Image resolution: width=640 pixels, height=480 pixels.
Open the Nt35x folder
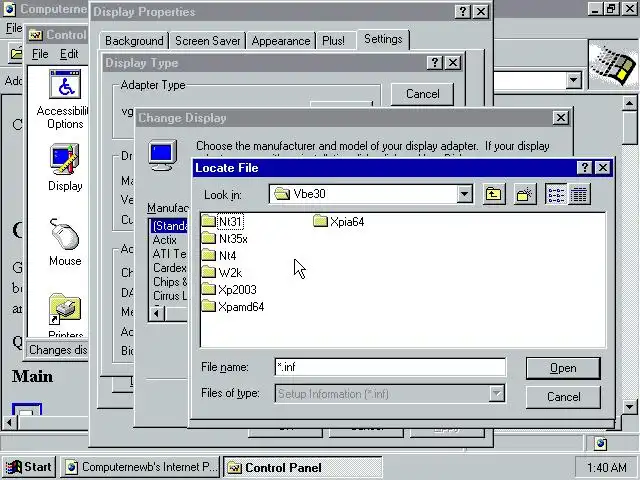pyautogui.click(x=225, y=239)
